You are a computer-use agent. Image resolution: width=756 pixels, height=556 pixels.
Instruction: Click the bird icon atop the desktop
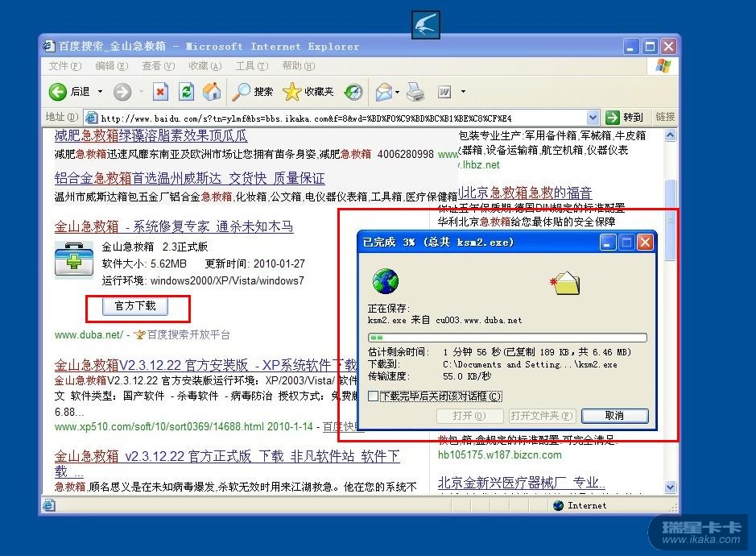(x=426, y=25)
